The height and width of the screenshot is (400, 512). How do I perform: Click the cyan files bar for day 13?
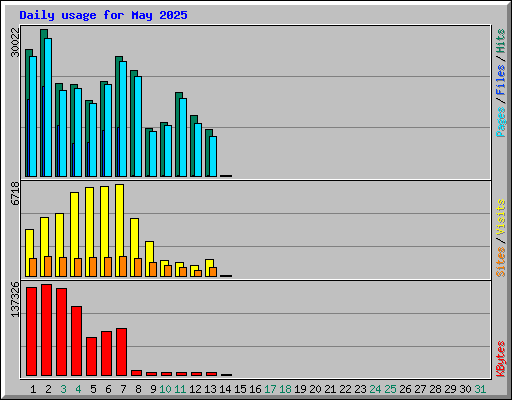coord(213,156)
